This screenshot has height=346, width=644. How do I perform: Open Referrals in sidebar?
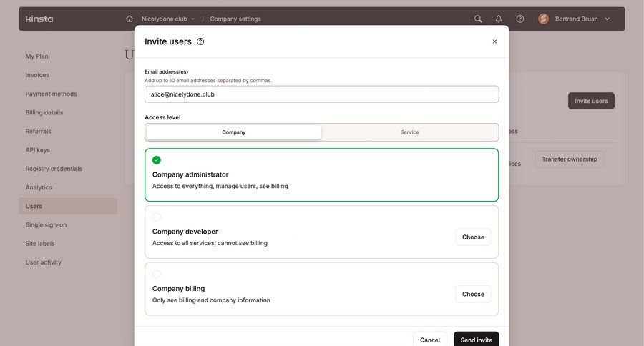38,132
